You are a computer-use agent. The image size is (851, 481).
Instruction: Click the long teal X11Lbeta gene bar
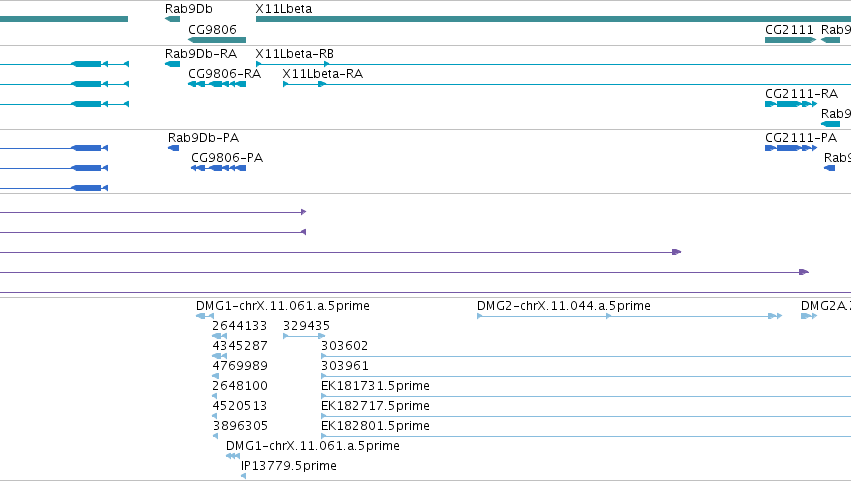click(x=553, y=19)
